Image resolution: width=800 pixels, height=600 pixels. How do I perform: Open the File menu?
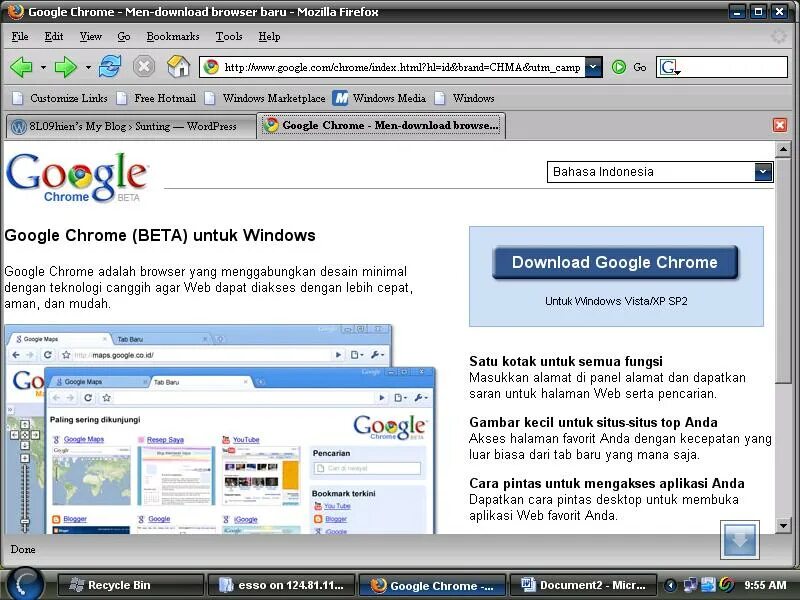point(20,37)
